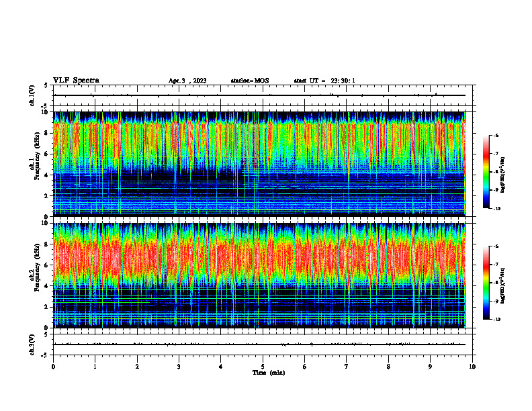Click the "5" tick label on ch.3(V) axis
The width and height of the screenshot is (532, 411).
[x=46, y=334]
